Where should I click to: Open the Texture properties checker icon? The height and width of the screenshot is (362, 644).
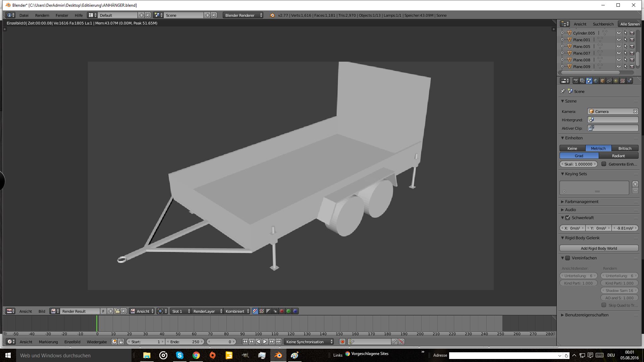click(x=623, y=81)
